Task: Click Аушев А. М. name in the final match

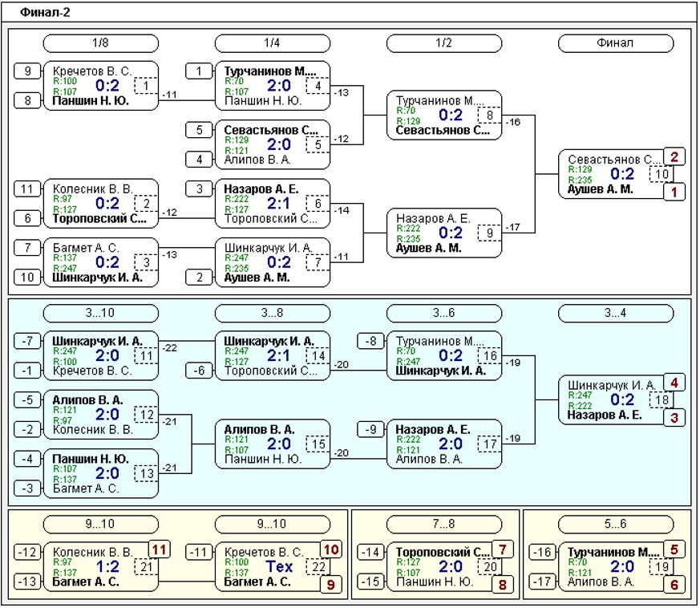Action: (600, 189)
